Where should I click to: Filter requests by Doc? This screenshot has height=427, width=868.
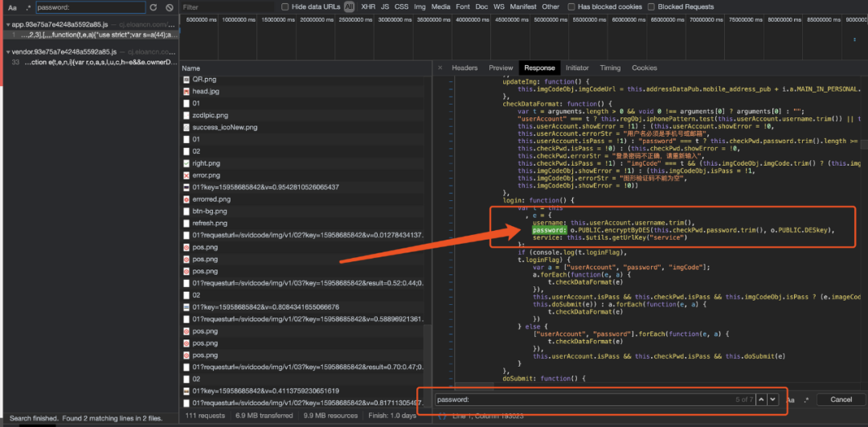point(481,7)
